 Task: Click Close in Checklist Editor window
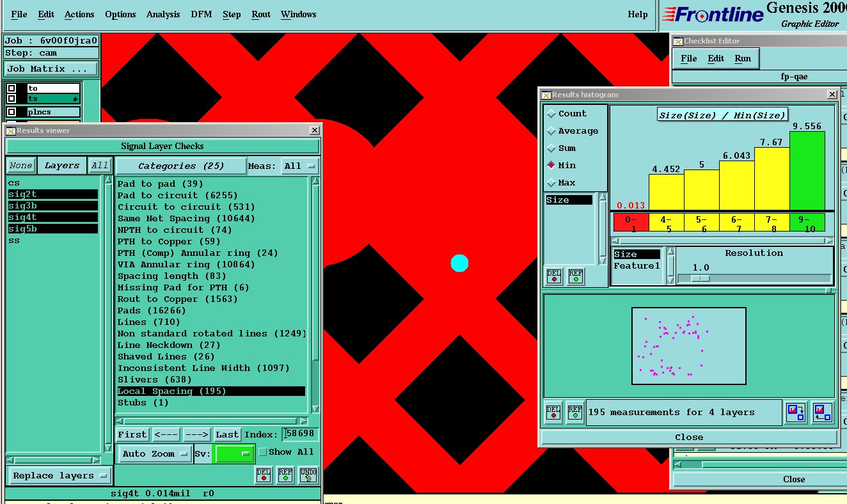[794, 479]
